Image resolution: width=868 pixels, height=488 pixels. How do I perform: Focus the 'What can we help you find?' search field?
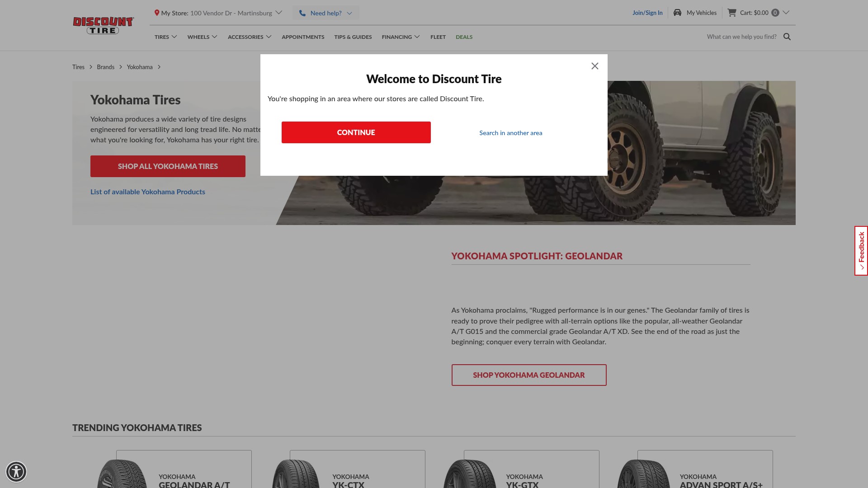[741, 37]
